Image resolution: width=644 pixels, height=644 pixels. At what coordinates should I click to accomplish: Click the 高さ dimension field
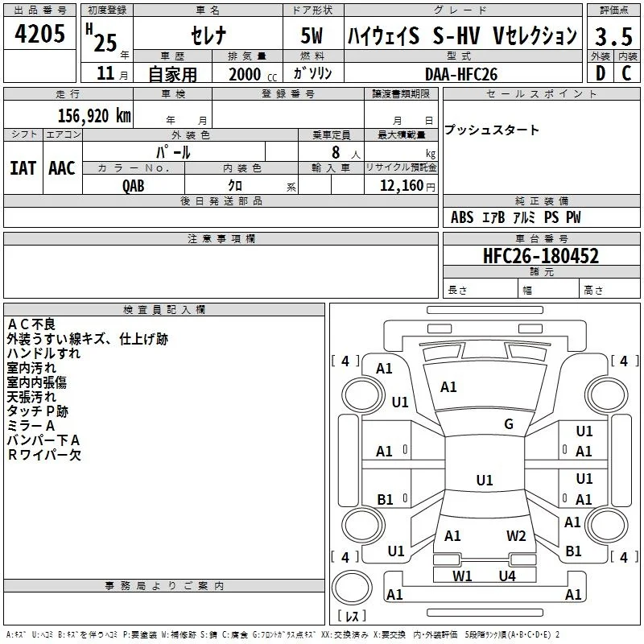[x=610, y=290]
